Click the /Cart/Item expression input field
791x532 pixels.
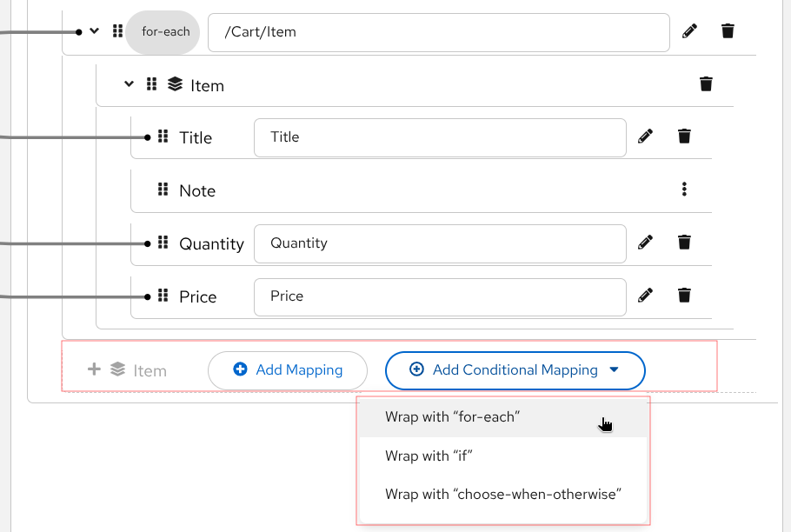[438, 32]
